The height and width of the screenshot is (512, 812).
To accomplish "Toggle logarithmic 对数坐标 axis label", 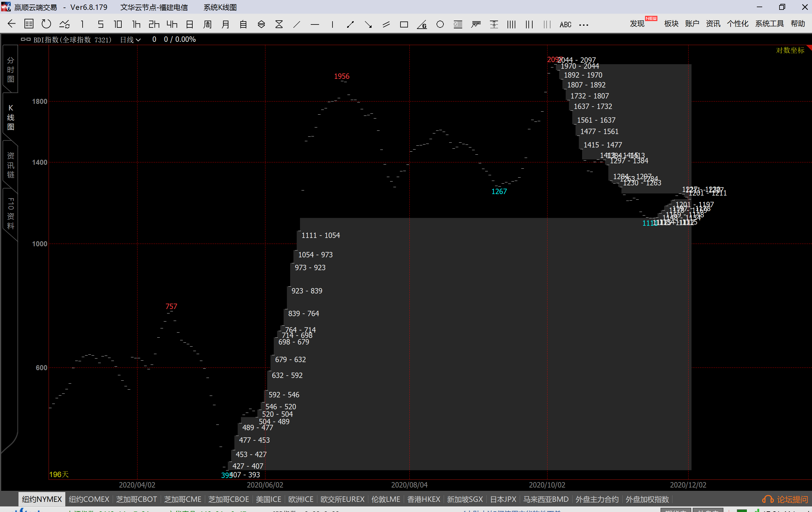I will (790, 50).
